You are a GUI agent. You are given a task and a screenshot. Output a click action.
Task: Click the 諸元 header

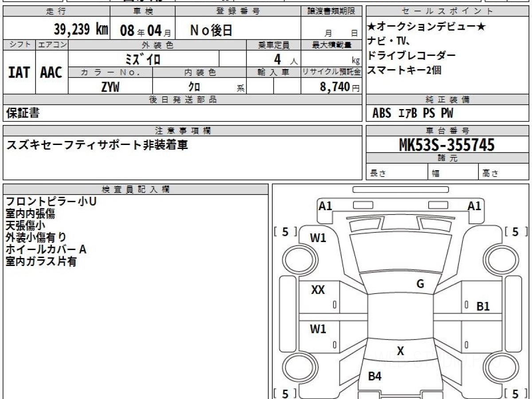447,158
